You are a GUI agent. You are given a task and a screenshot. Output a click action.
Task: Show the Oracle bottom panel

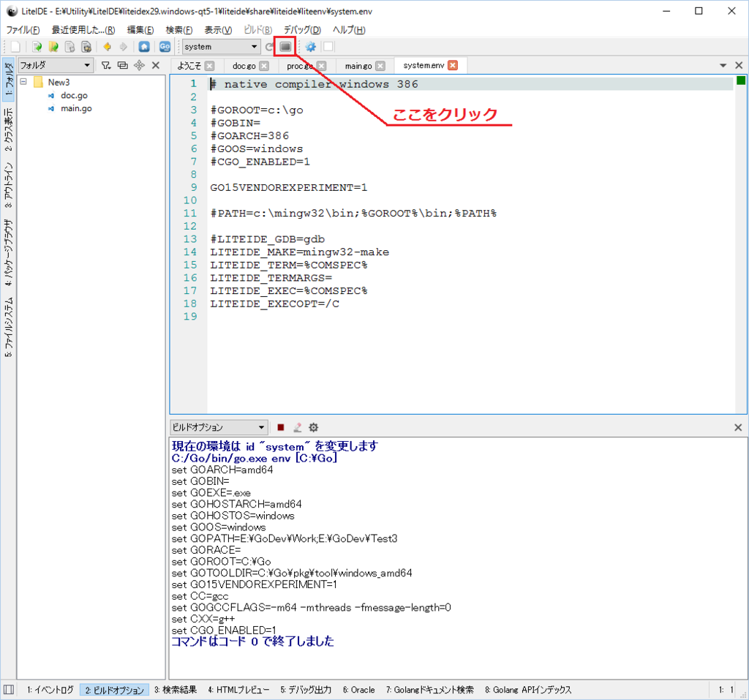pyautogui.click(x=358, y=690)
